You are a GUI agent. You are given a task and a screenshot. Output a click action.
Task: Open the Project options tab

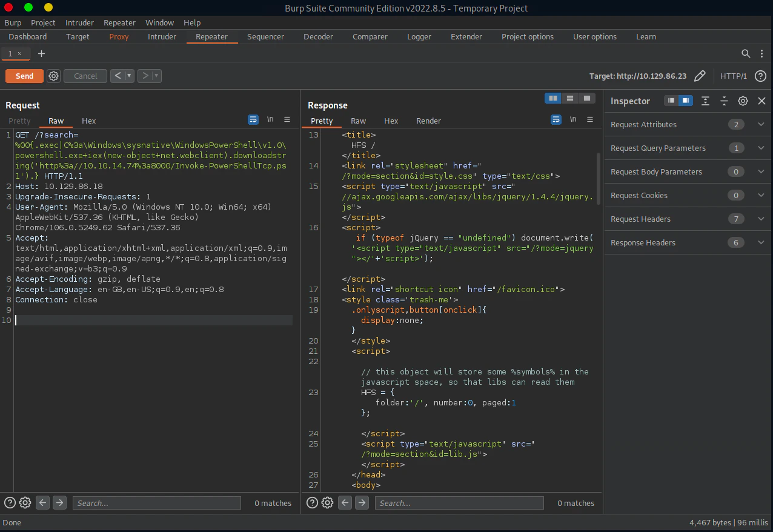tap(528, 36)
